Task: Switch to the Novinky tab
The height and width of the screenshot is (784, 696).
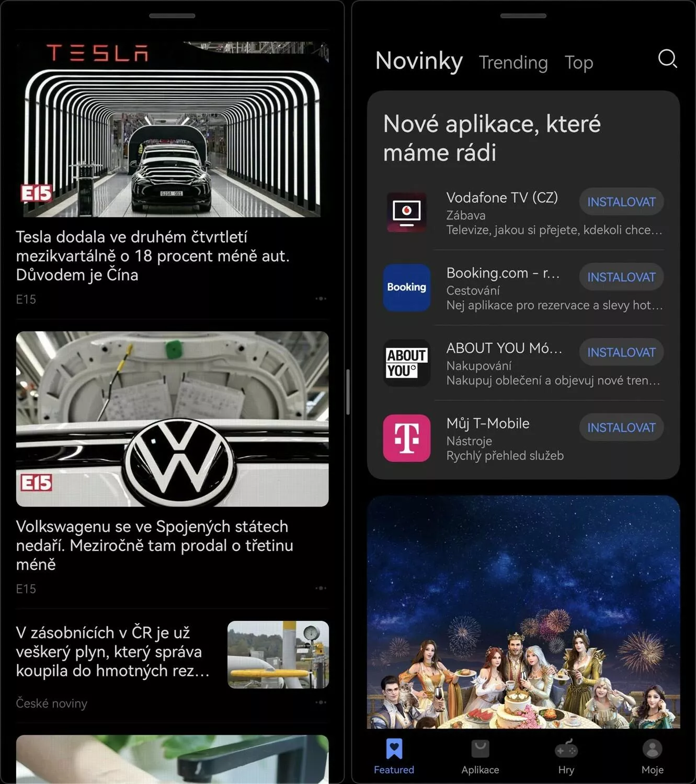Action: (419, 61)
